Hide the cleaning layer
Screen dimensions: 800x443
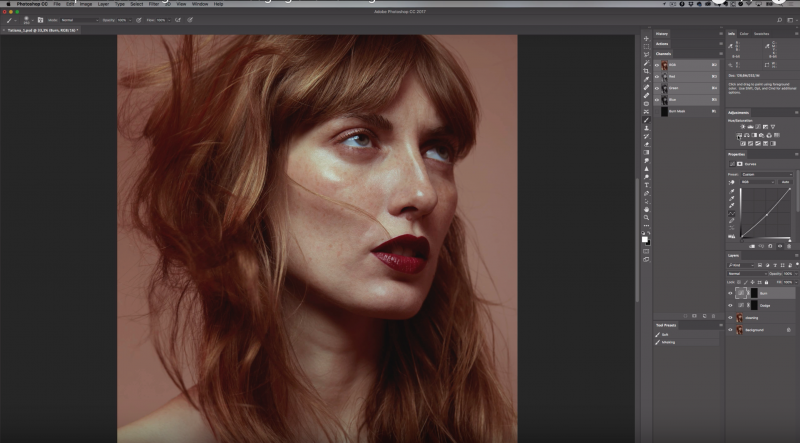point(730,317)
